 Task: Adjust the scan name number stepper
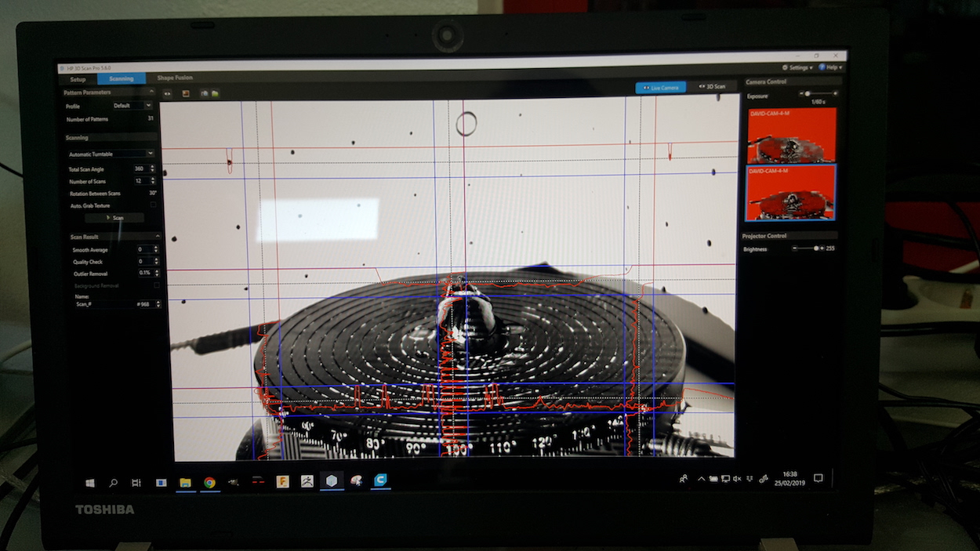pos(158,303)
